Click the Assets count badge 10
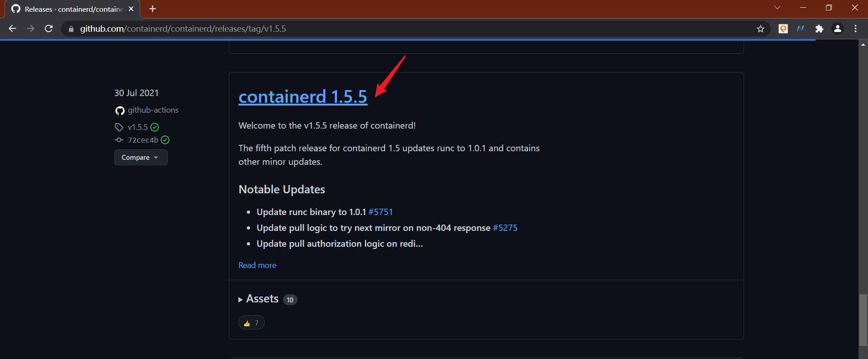The height and width of the screenshot is (359, 868). click(x=290, y=300)
